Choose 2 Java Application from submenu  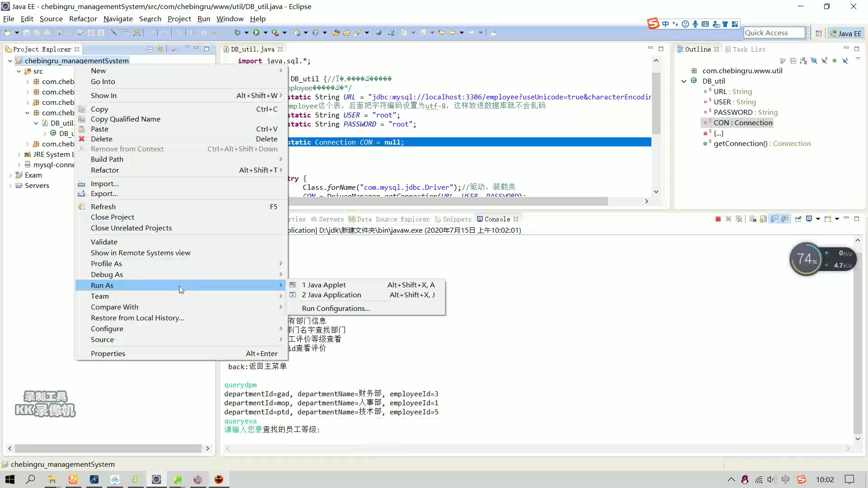331,295
